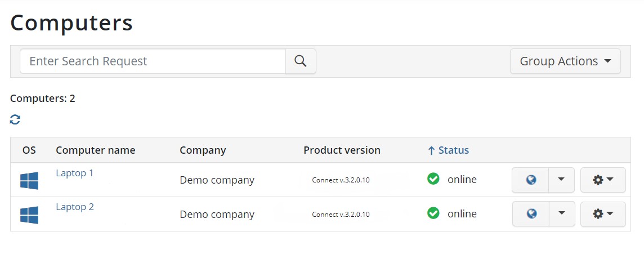
Task: Sort by Product version column header
Action: pyautogui.click(x=342, y=150)
